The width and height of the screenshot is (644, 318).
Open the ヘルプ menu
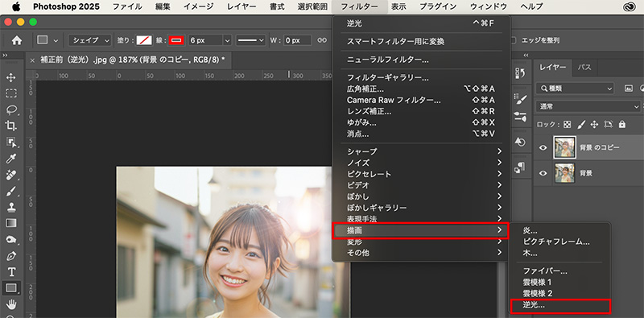pyautogui.click(x=531, y=6)
